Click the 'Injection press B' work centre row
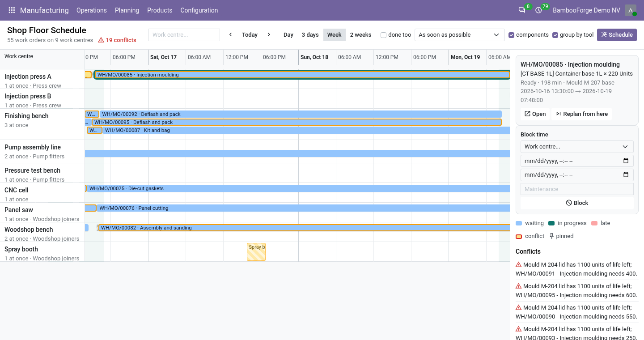 click(42, 99)
